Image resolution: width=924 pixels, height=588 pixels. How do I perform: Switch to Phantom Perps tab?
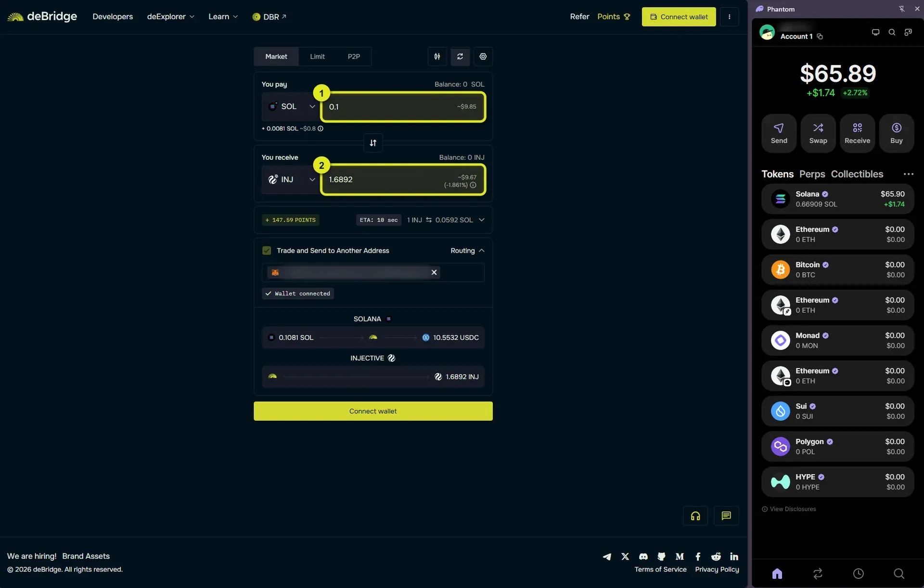[812, 174]
